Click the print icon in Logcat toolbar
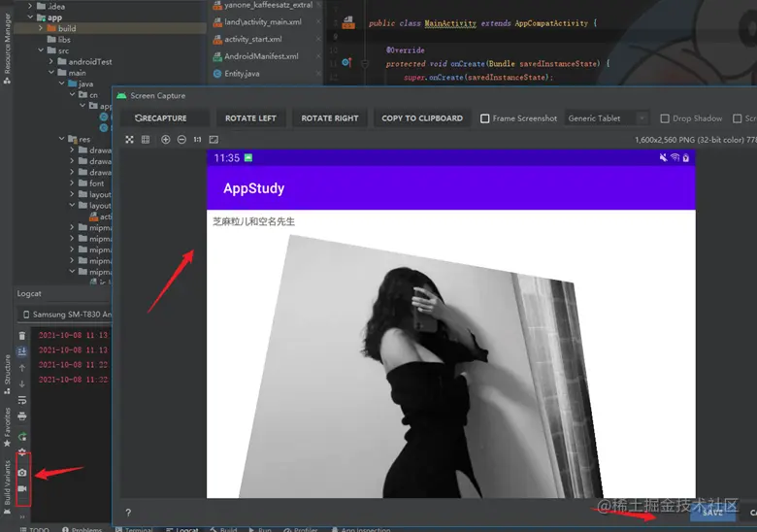This screenshot has height=532, width=757. coord(21,416)
